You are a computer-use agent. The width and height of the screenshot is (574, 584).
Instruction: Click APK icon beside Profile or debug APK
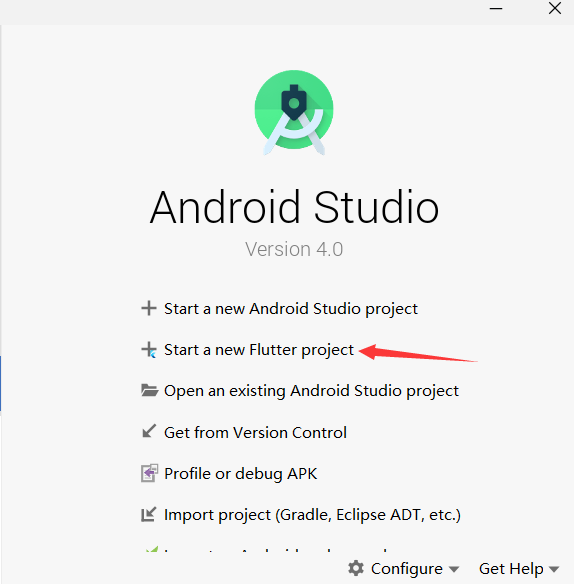click(x=149, y=473)
